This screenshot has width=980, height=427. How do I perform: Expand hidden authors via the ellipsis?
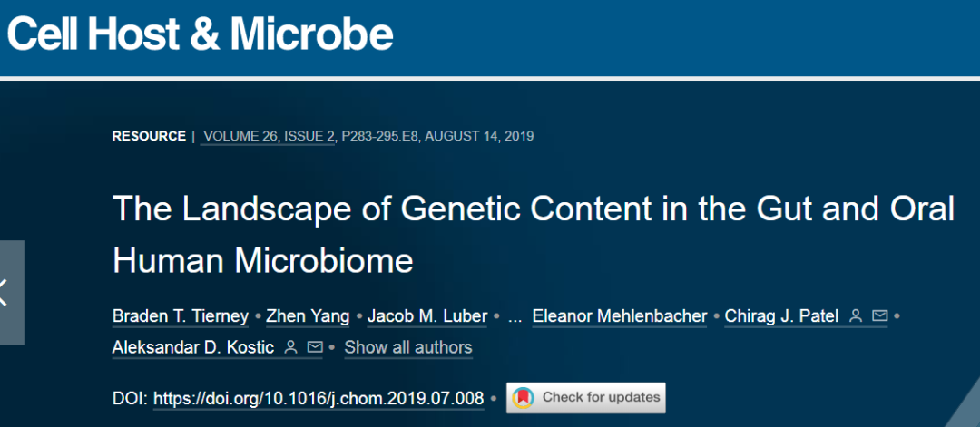click(x=515, y=316)
